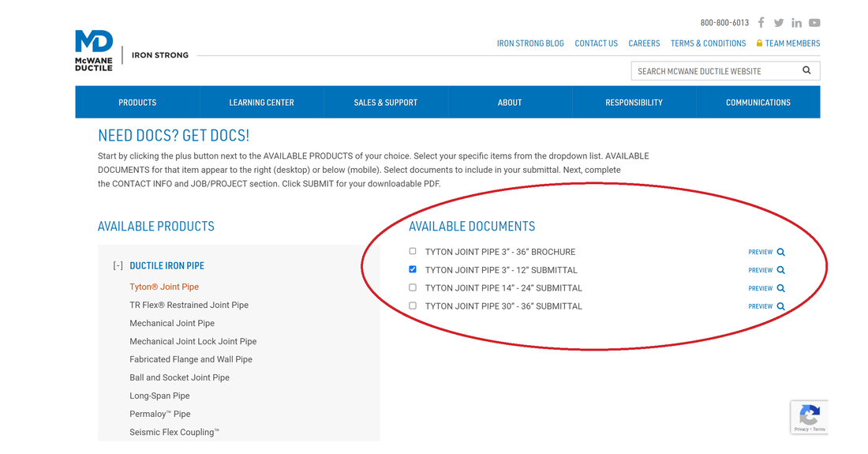The height and width of the screenshot is (454, 868).
Task: Open the Careers link
Action: (x=644, y=43)
